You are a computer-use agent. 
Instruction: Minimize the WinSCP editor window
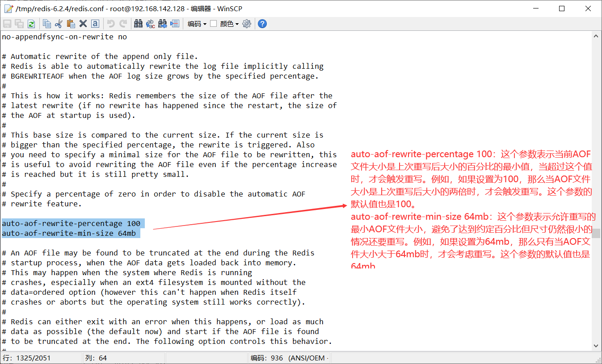(x=536, y=8)
